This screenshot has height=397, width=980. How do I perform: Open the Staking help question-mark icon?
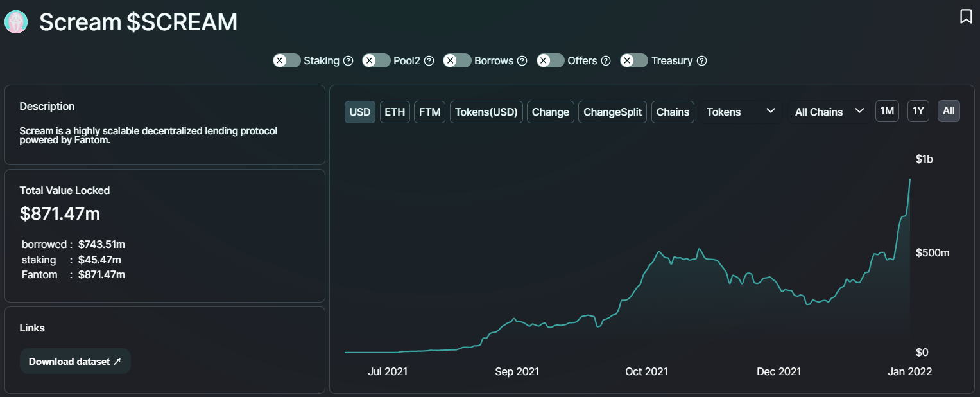(348, 60)
